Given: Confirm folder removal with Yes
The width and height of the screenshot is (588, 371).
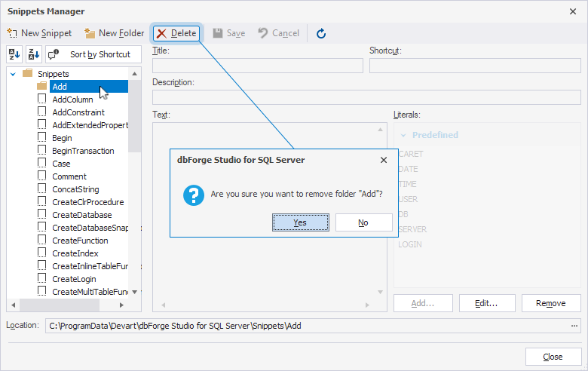Looking at the screenshot, I should 300,222.
